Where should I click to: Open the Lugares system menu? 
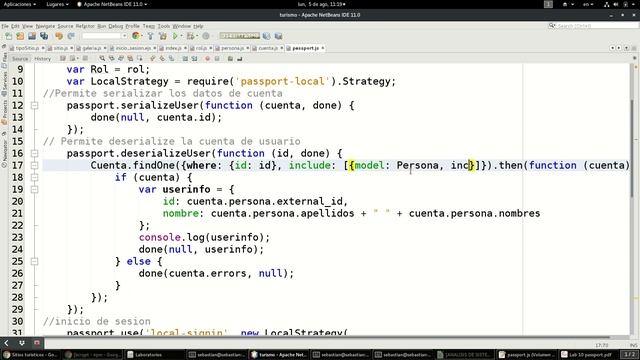point(57,4)
